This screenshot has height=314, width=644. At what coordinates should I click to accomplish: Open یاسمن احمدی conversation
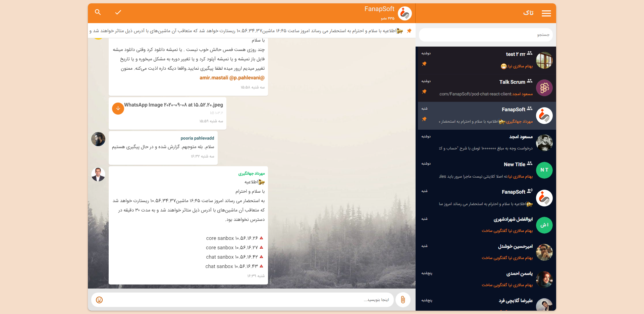487,280
